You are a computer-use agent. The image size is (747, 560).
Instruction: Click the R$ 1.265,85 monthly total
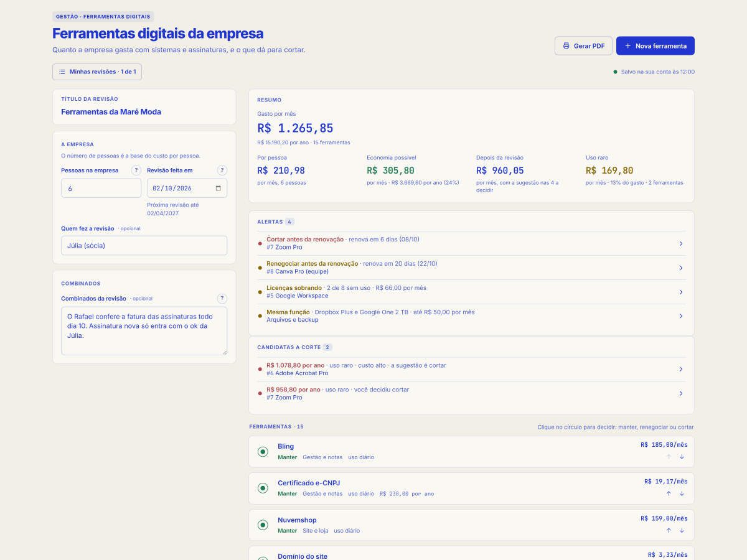tap(295, 128)
